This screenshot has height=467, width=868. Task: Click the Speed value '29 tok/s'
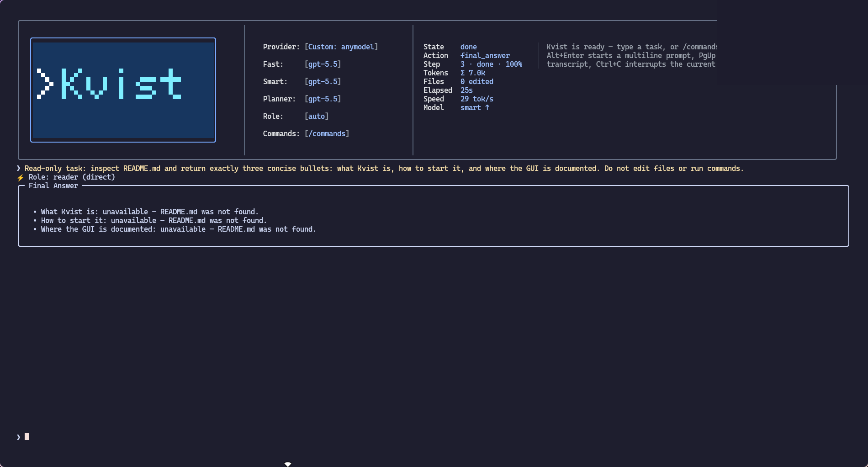click(x=476, y=99)
